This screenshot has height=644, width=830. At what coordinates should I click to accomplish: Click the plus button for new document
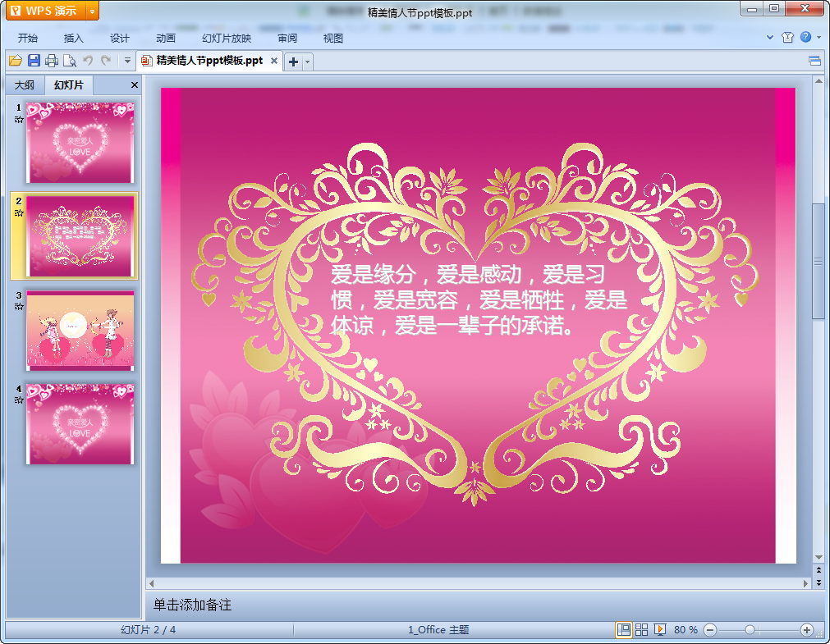tap(293, 62)
